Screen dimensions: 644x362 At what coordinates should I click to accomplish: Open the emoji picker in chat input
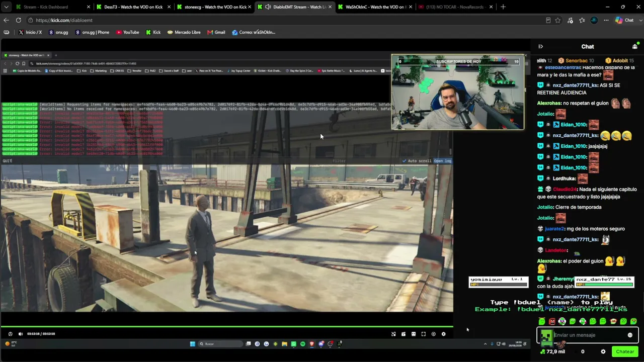click(x=630, y=335)
